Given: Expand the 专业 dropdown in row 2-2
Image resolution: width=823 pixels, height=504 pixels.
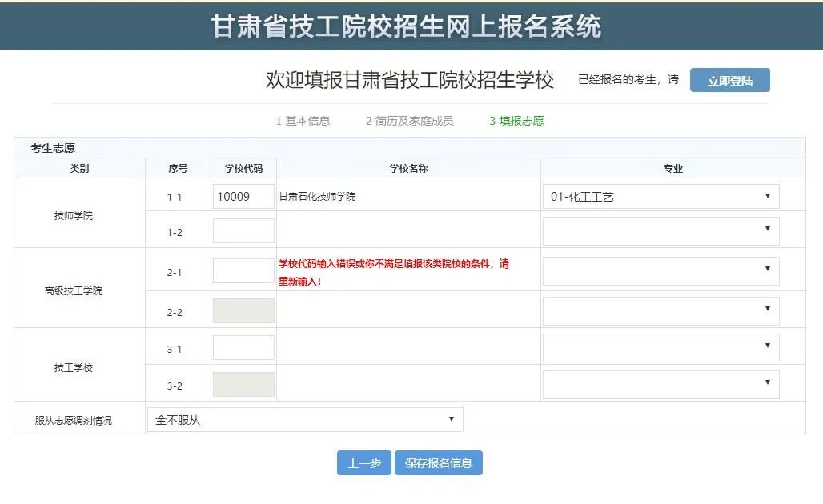Looking at the screenshot, I should tap(660, 311).
